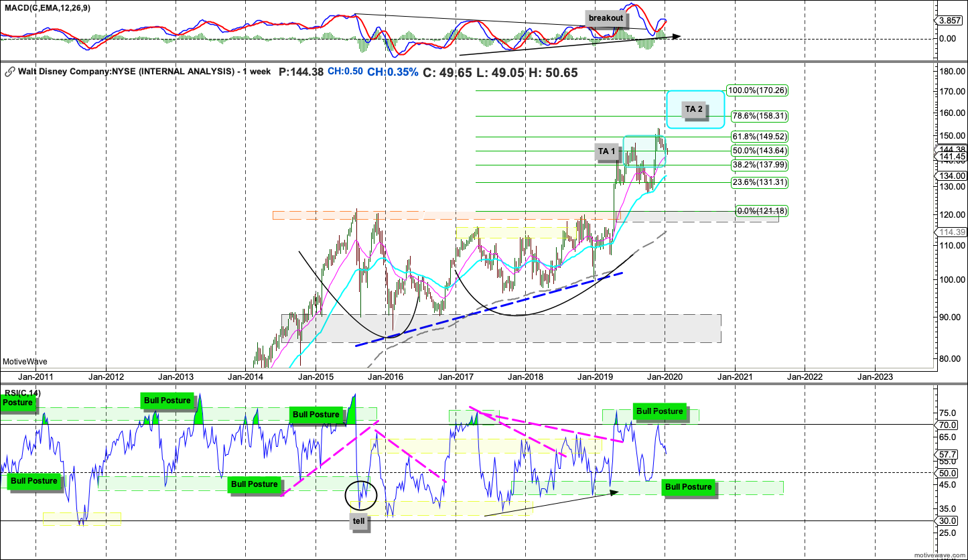Click the 134.00 cyan average price tag
Screen dimensions: 968x560
(x=951, y=176)
